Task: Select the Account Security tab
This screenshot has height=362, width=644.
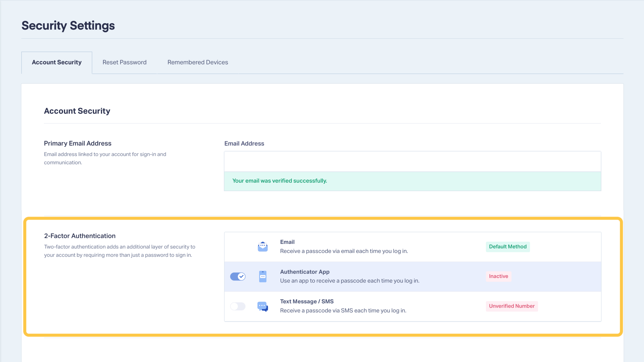Action: click(57, 62)
